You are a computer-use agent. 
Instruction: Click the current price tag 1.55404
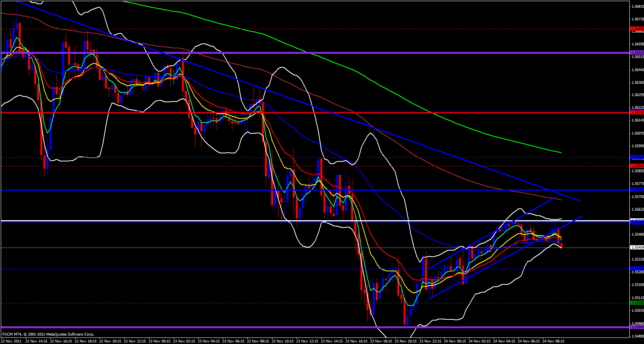pyautogui.click(x=637, y=248)
